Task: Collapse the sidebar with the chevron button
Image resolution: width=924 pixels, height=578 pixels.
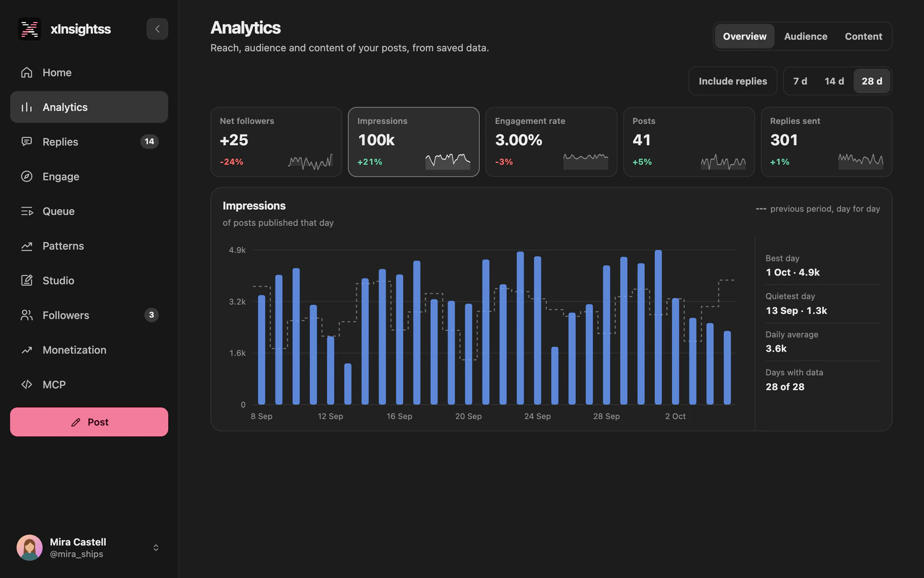Action: click(x=157, y=29)
